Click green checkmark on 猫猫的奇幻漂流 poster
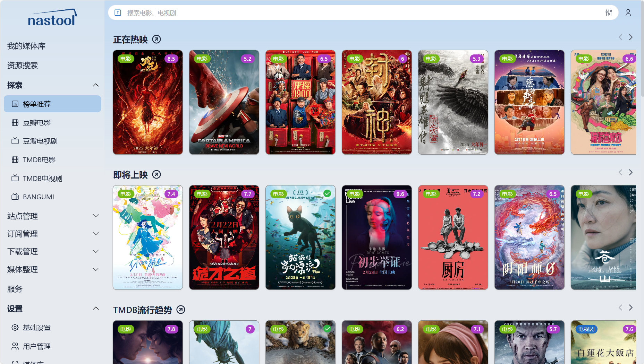The image size is (644, 364). (x=327, y=193)
